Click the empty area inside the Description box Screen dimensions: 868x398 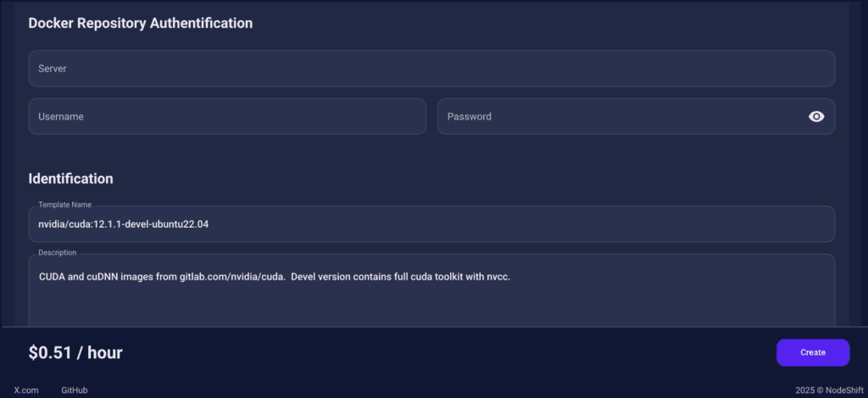(431, 307)
